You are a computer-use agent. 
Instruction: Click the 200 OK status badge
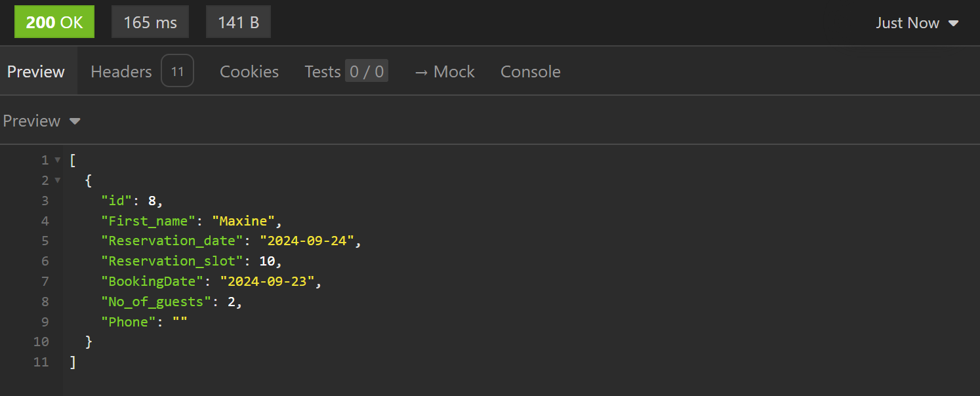[x=54, y=23]
